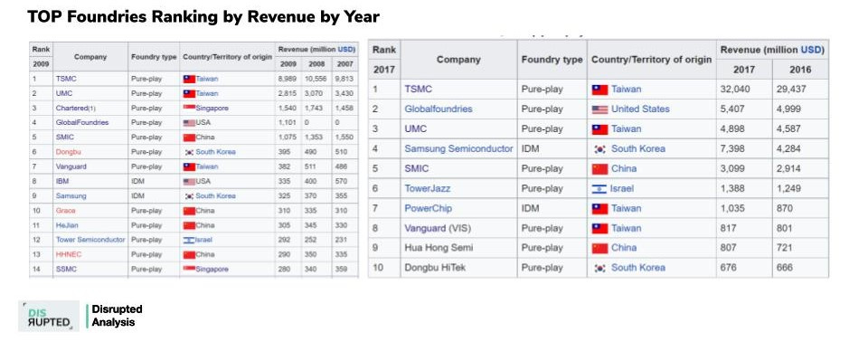Click the Taiwan flag in the 2017 UMC row
The height and width of the screenshot is (342, 868).
(599, 129)
